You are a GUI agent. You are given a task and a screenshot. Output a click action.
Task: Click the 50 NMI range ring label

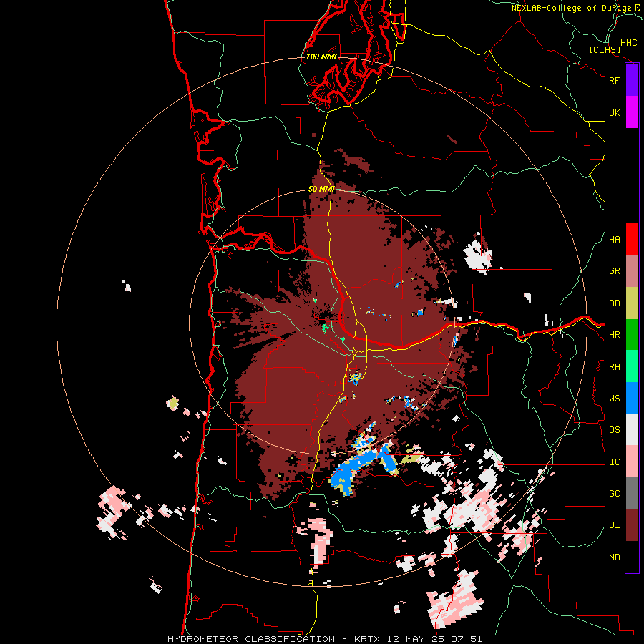tap(321, 190)
